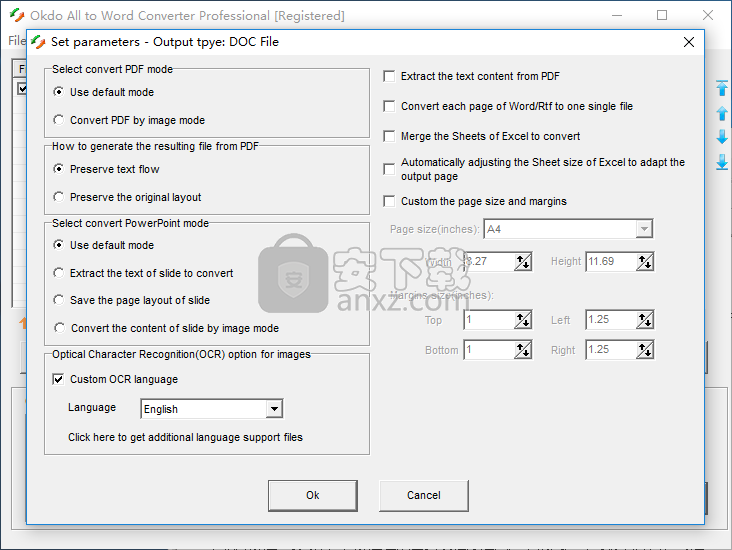The image size is (732, 550).
Task: Click the Height value field 11.69
Action: 611,261
